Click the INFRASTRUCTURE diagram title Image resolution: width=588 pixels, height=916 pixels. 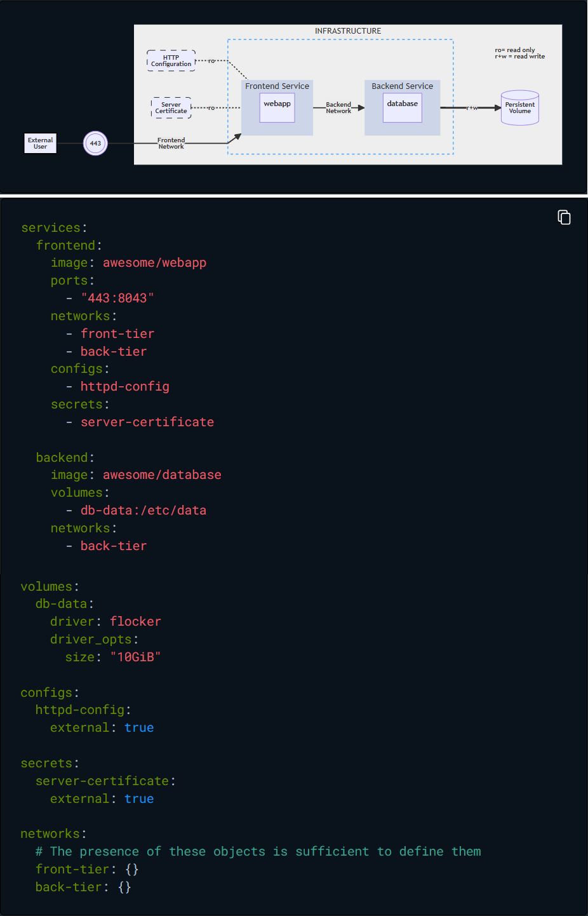coord(348,31)
